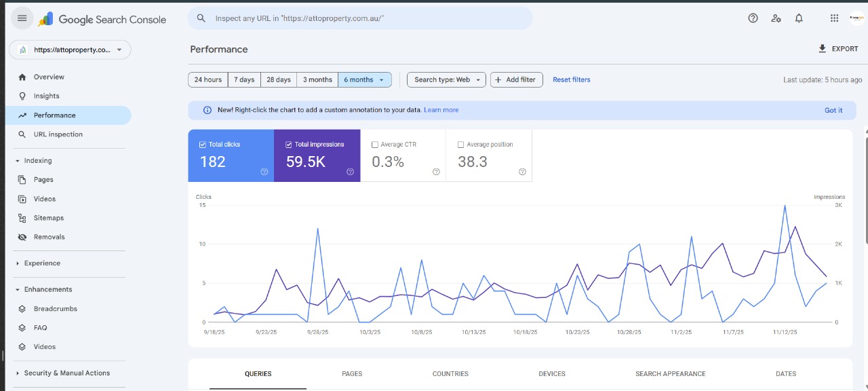Click the Export download icon
The width and height of the screenshot is (868, 391).
pos(823,49)
